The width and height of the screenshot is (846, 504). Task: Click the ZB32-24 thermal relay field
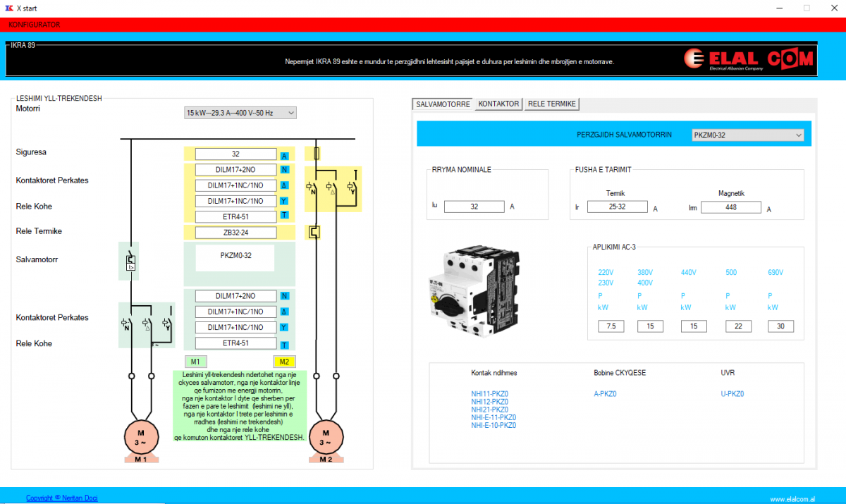(235, 232)
